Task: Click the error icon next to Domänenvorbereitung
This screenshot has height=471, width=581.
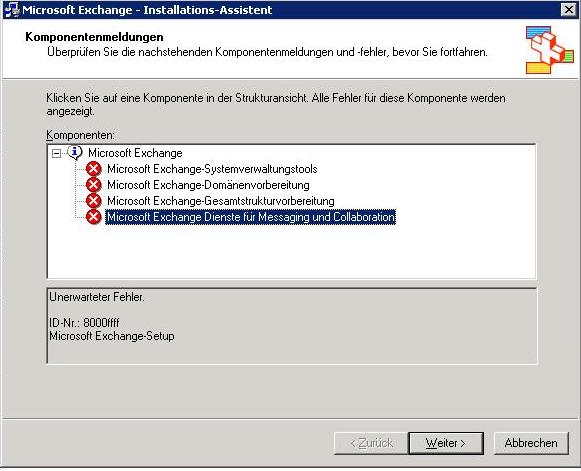Action: click(x=93, y=185)
